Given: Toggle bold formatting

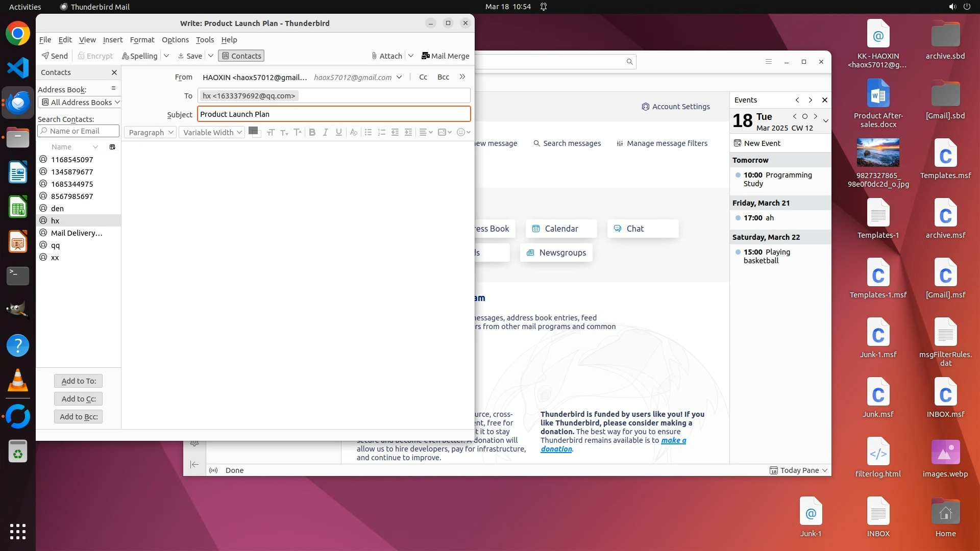Looking at the screenshot, I should click(x=312, y=132).
